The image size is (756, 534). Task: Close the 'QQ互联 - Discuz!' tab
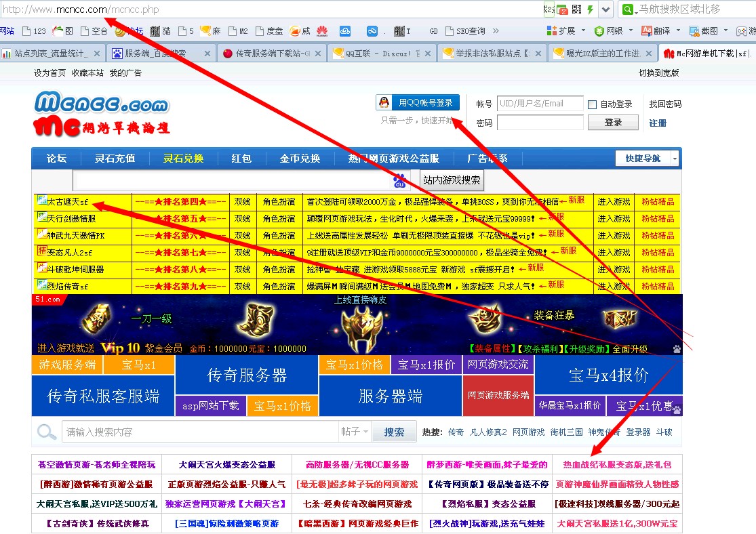tap(428, 54)
